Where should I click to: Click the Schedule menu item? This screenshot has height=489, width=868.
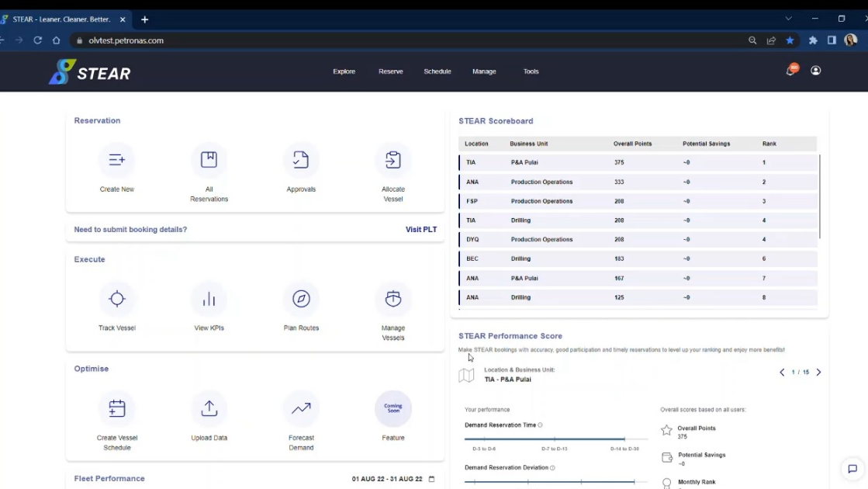coord(437,71)
